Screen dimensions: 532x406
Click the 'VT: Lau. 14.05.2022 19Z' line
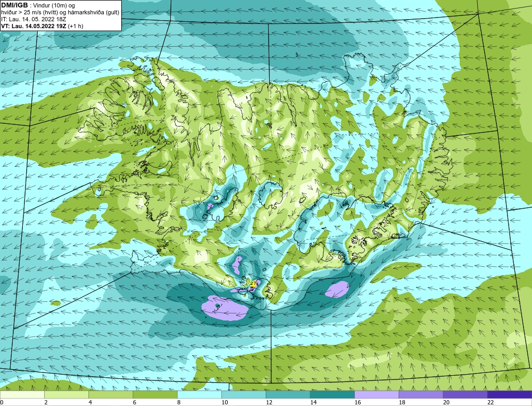pyautogui.click(x=34, y=26)
